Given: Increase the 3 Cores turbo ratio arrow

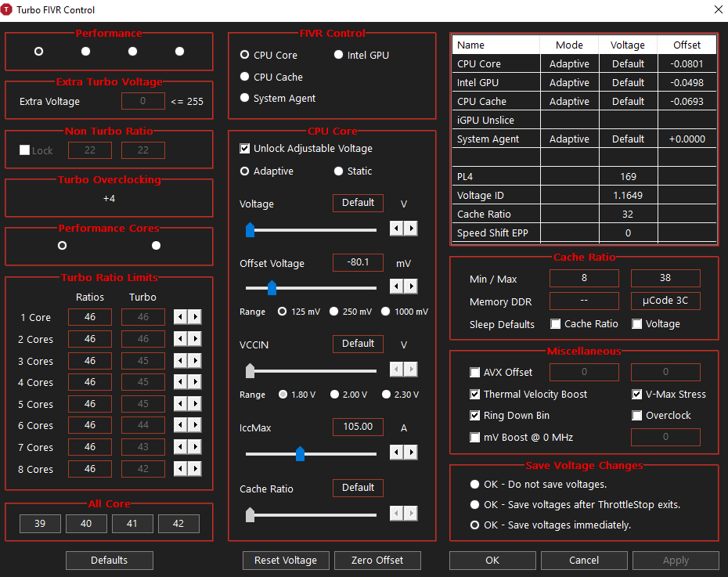Looking at the screenshot, I should 195,361.
